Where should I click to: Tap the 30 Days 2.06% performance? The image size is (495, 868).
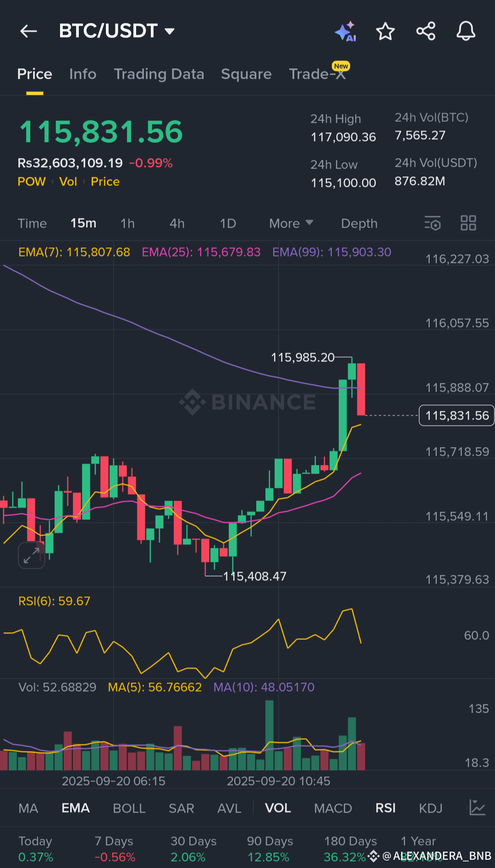tap(193, 849)
